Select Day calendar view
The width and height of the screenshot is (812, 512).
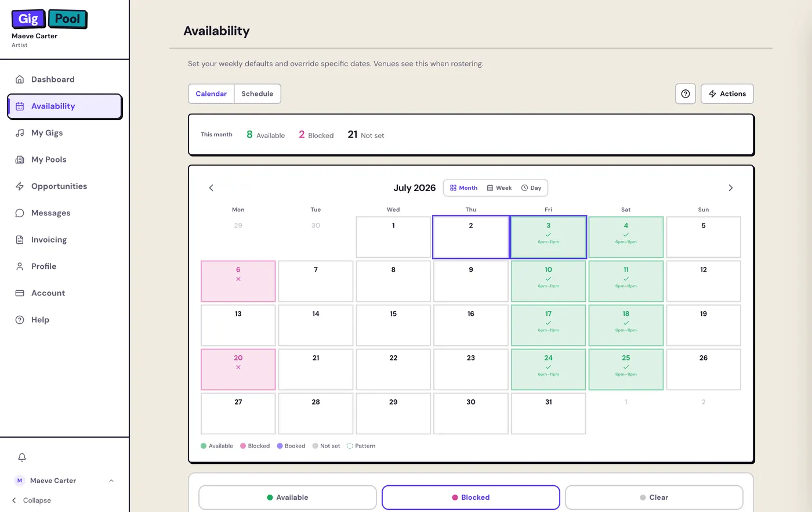click(x=531, y=188)
